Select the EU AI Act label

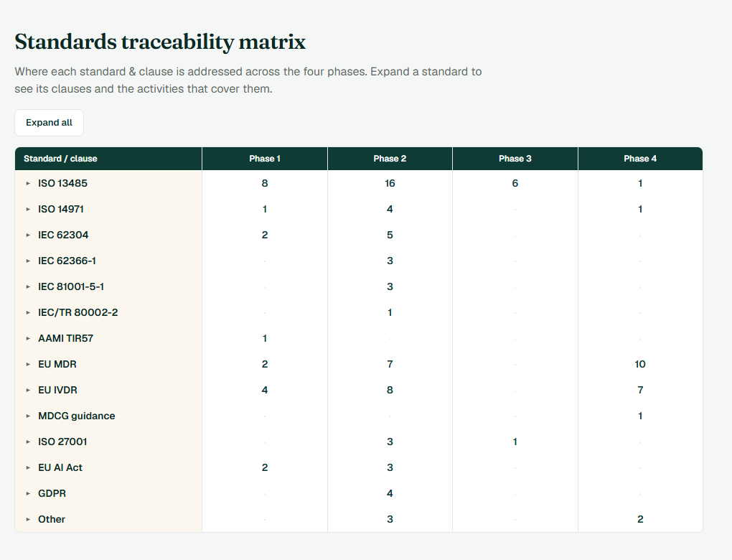tap(60, 467)
